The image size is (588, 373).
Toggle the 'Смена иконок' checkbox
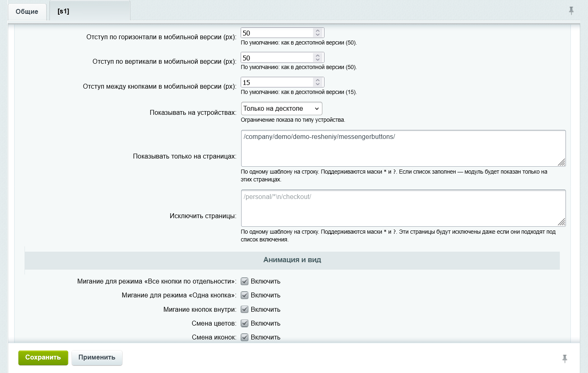tap(244, 337)
